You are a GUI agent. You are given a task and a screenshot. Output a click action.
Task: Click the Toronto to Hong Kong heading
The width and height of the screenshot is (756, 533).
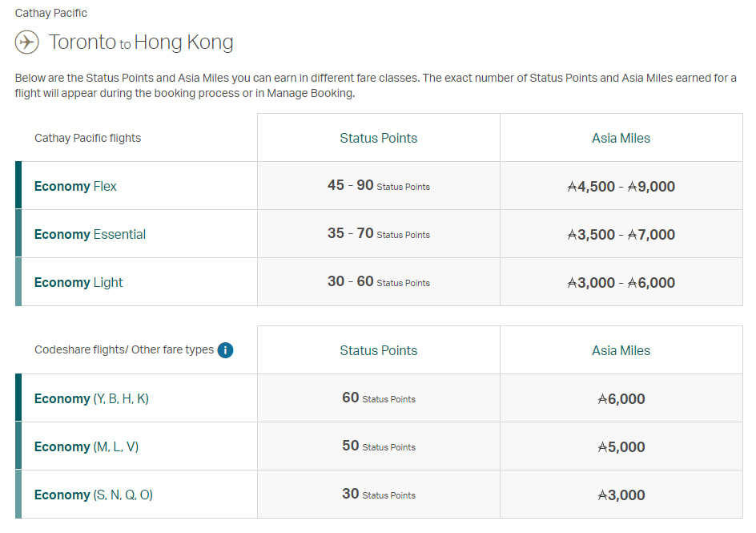pyautogui.click(x=141, y=42)
